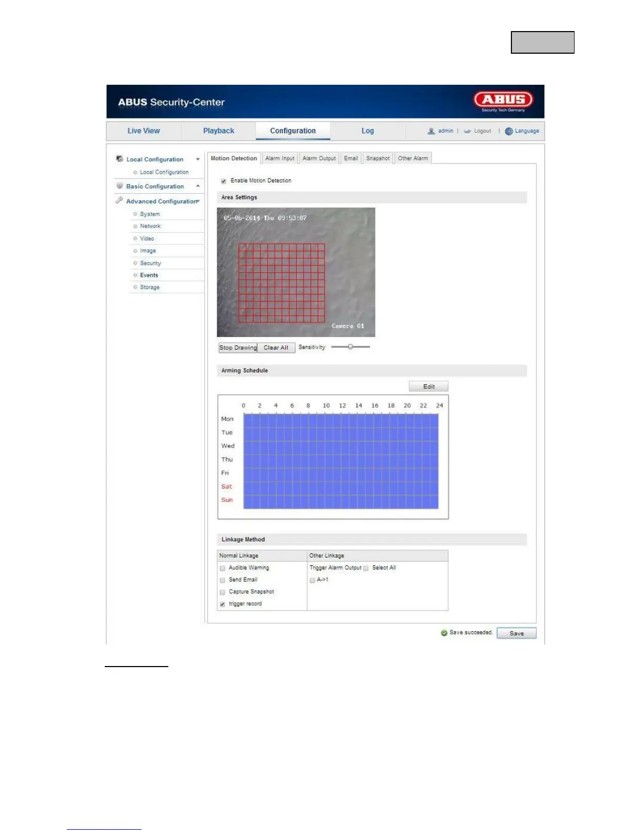Click the Language globe icon
The image size is (644, 834).
509,131
